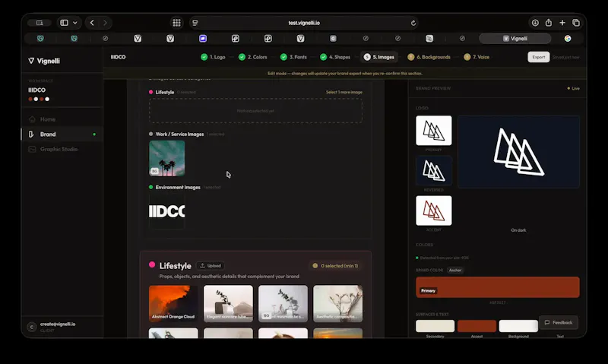Open the sidebar options chevron dropdown
This screenshot has height=364, width=608.
75,23
